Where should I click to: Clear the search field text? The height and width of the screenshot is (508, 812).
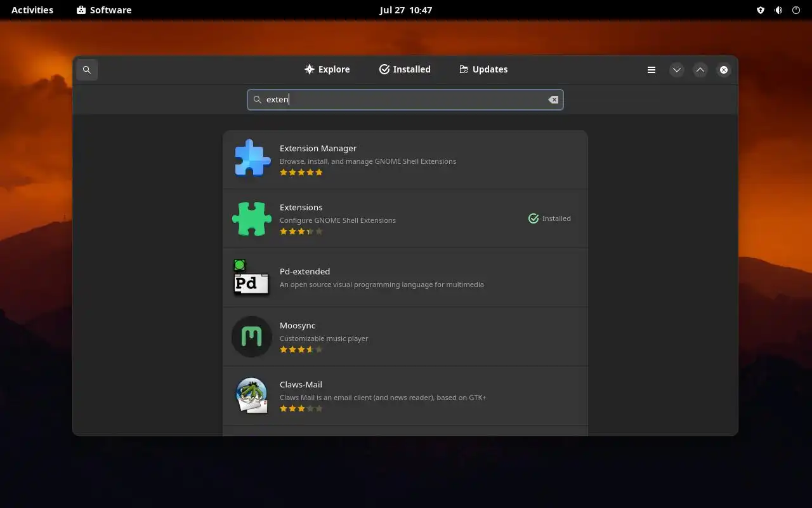pos(553,100)
